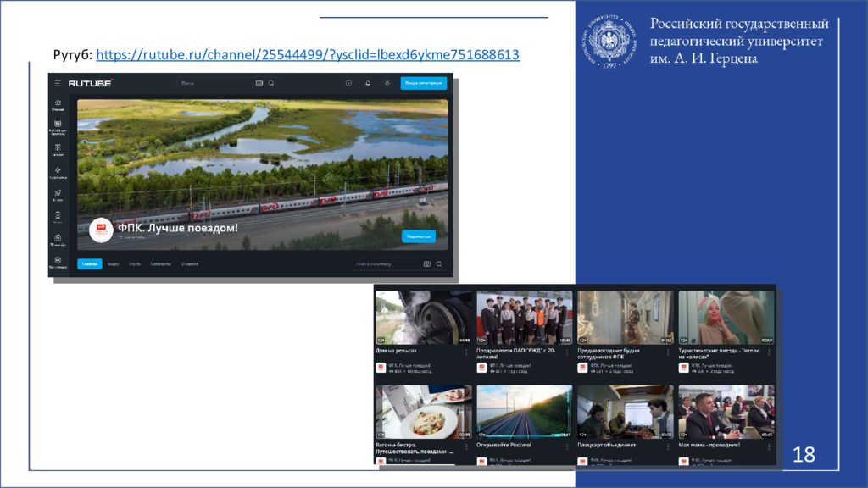Click the Дом на рельсах video title
Screen dimensions: 868x488
(x=397, y=350)
